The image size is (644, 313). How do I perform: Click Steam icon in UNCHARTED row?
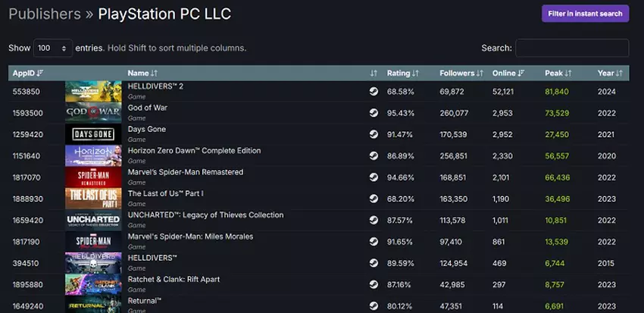coord(374,220)
